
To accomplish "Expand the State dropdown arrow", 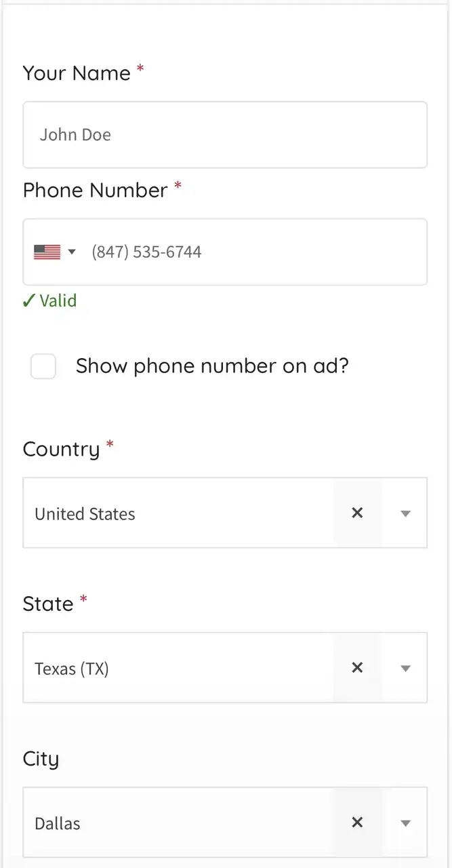I will (x=405, y=668).
